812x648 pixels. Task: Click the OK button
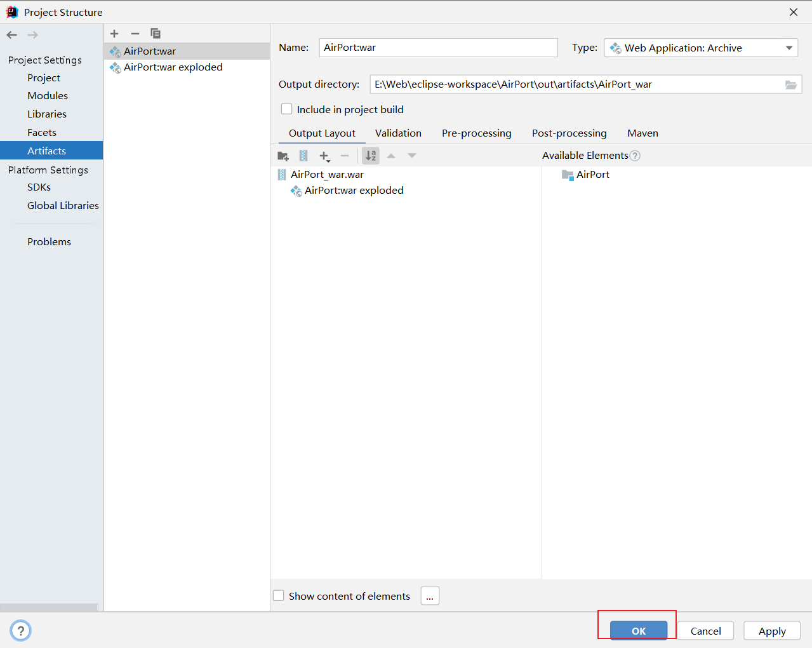point(637,630)
